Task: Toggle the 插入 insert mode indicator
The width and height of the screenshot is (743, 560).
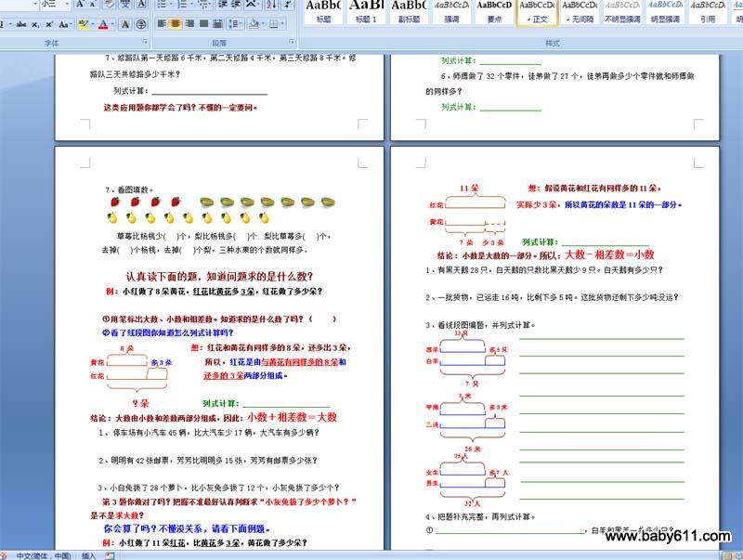Action: click(88, 555)
